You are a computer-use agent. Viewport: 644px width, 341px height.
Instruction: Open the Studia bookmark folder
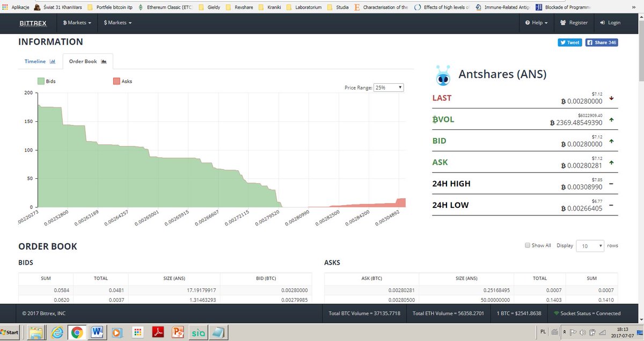[x=338, y=8]
